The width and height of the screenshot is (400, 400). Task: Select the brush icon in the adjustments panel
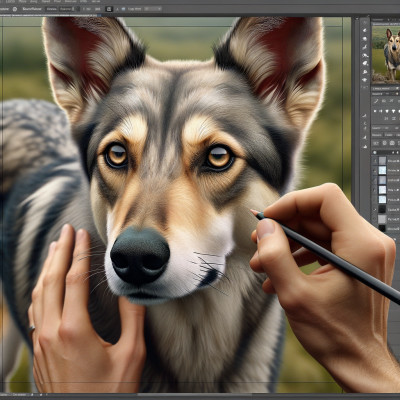[x=376, y=101]
